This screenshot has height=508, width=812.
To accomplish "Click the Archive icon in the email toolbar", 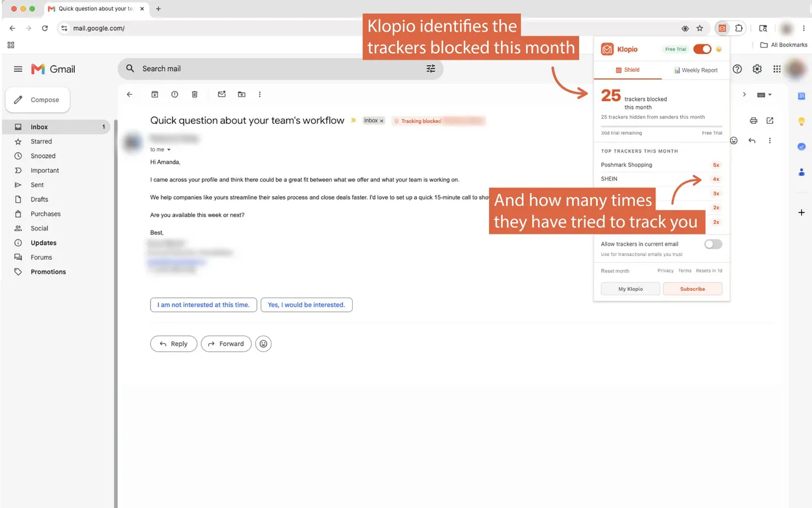I will point(154,95).
